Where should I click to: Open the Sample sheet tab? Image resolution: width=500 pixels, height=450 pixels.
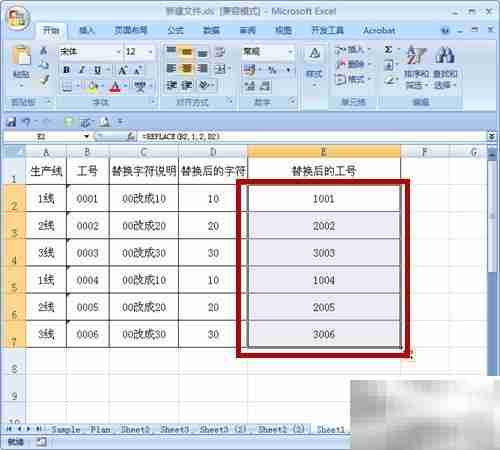tap(66, 429)
